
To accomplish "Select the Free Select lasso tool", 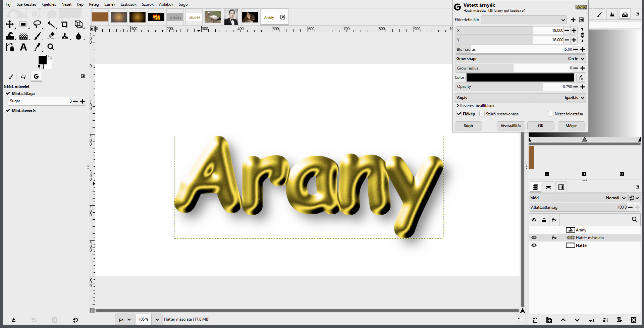I will pyautogui.click(x=37, y=24).
